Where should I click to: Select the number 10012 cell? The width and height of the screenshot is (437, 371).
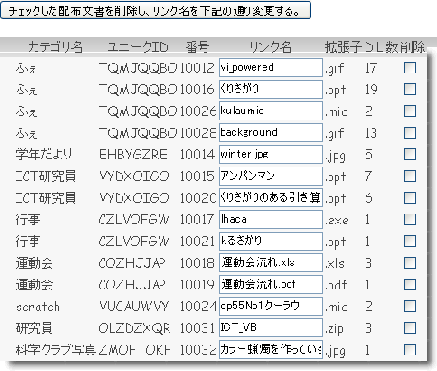click(197, 68)
